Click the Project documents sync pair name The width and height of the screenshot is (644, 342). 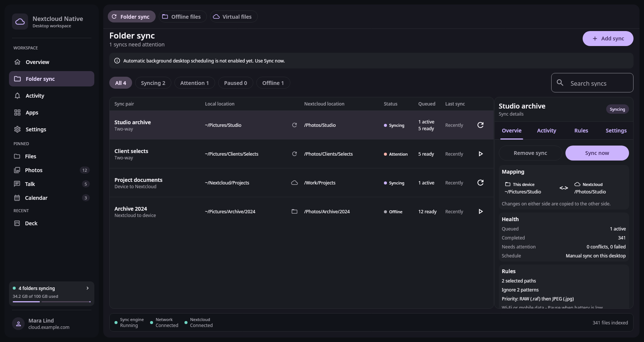[138, 180]
